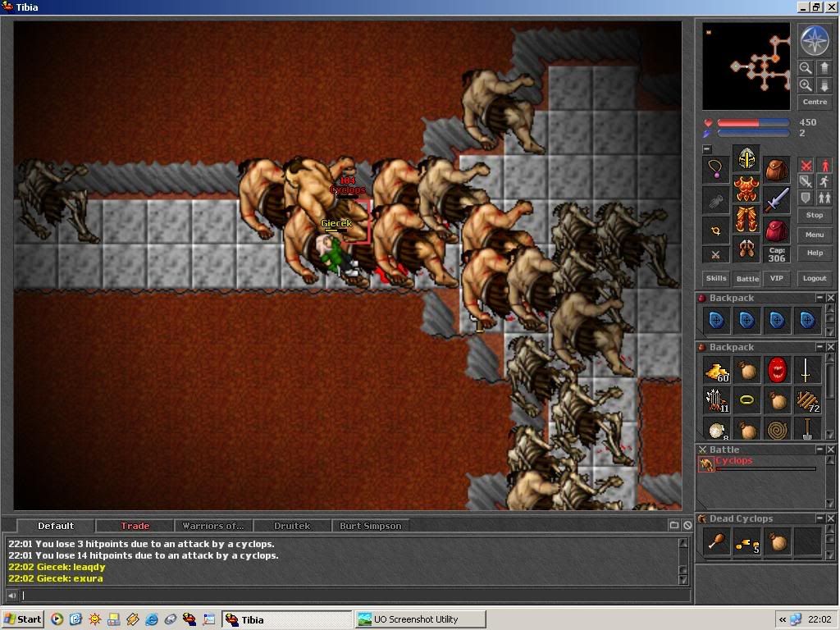Switch to the Trade chat tab
The width and height of the screenshot is (840, 630).
point(135,526)
